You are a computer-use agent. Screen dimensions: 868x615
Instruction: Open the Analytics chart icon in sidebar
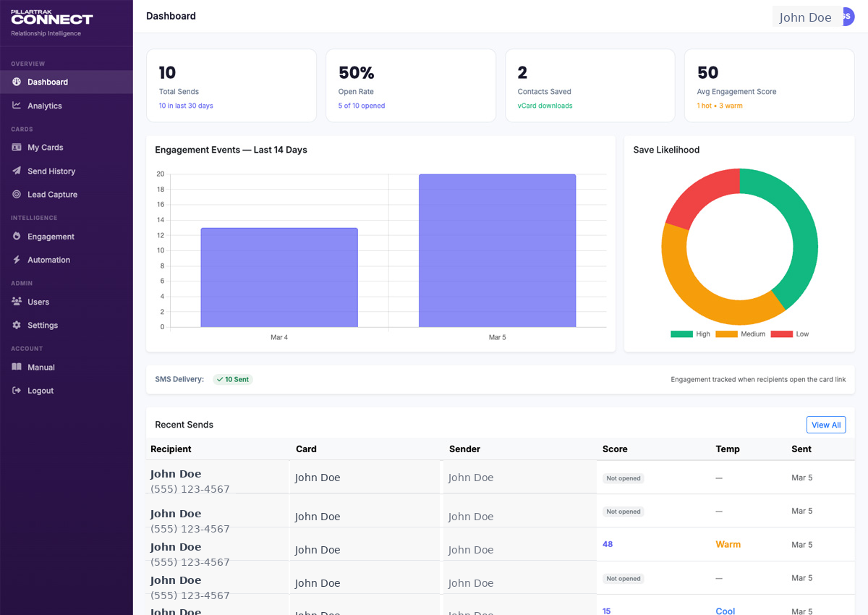17,105
